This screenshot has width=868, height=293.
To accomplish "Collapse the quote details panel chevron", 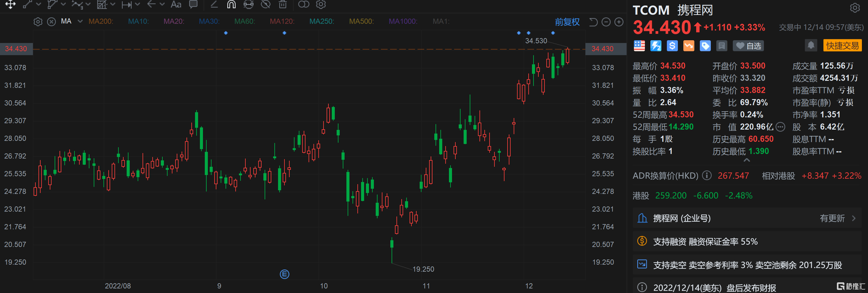I will pyautogui.click(x=747, y=160).
